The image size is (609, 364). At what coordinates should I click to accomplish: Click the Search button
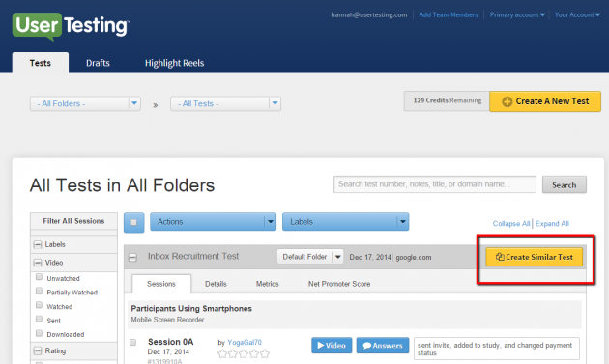pos(565,185)
